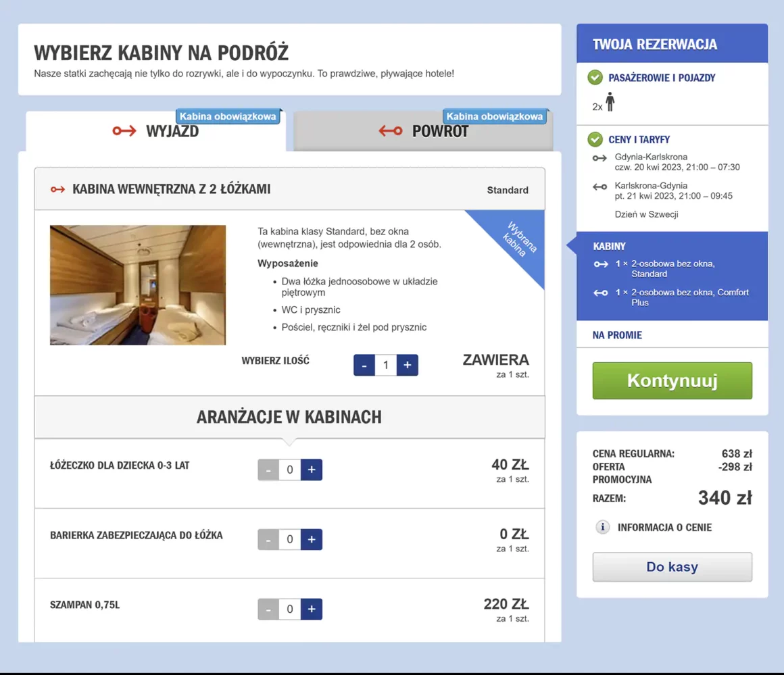Click the cabin quantity number field showing 1
784x675 pixels.
(x=385, y=365)
